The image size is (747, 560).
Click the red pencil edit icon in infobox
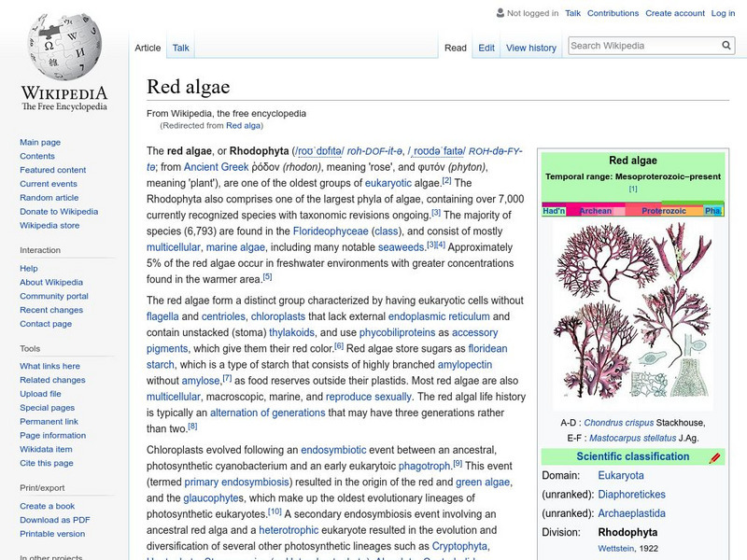pyautogui.click(x=714, y=457)
